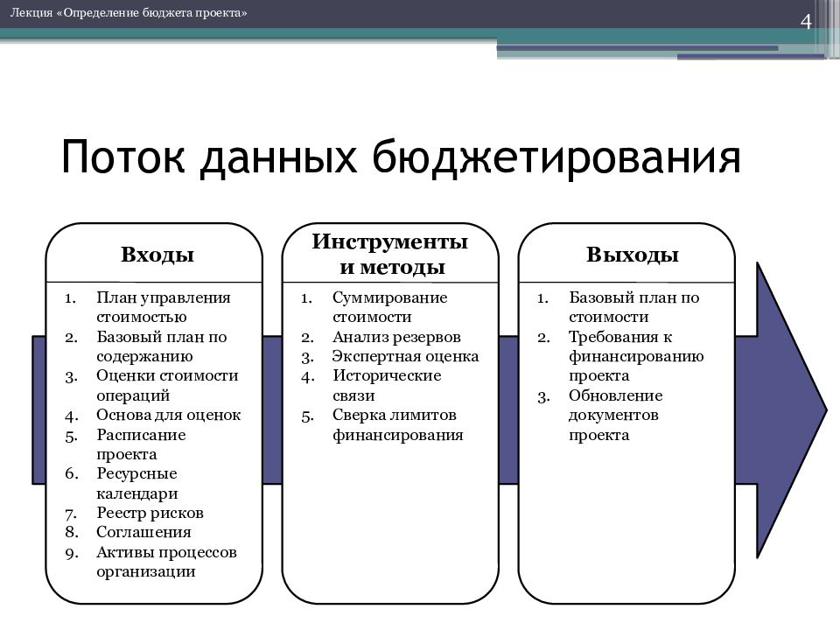This screenshot has width=840, height=630.
Task: Select the "Выходы" box heading
Action: (x=632, y=255)
